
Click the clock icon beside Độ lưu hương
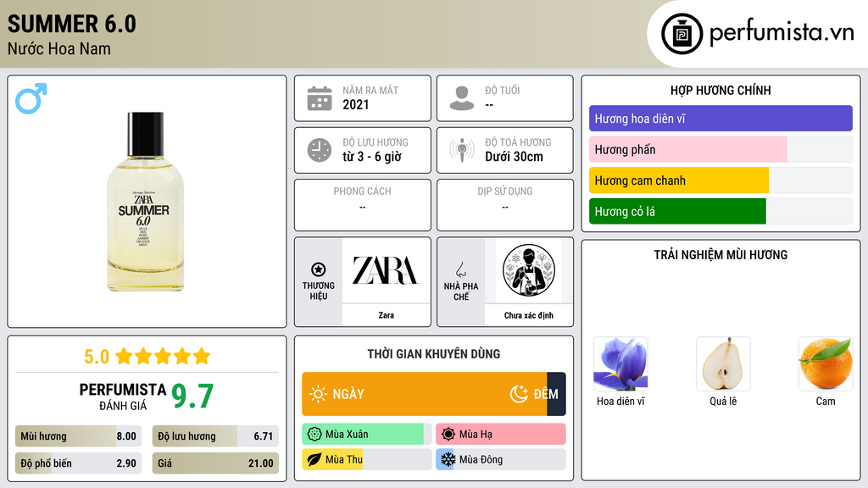[x=320, y=150]
